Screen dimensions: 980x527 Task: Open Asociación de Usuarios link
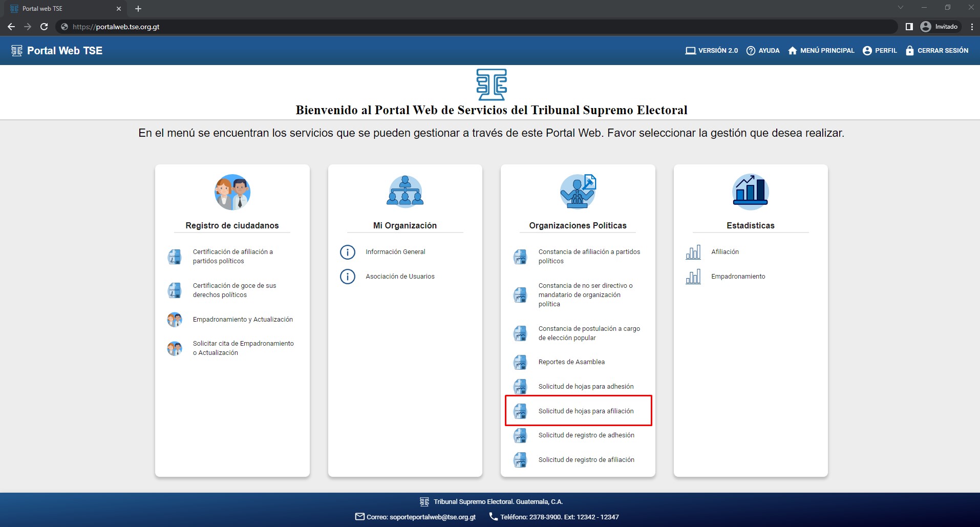(x=400, y=277)
